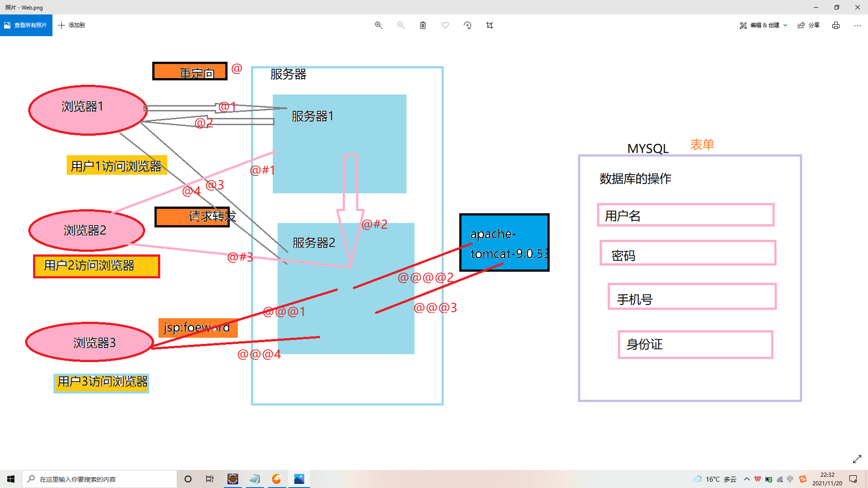Select the crop tool icon

[x=490, y=25]
